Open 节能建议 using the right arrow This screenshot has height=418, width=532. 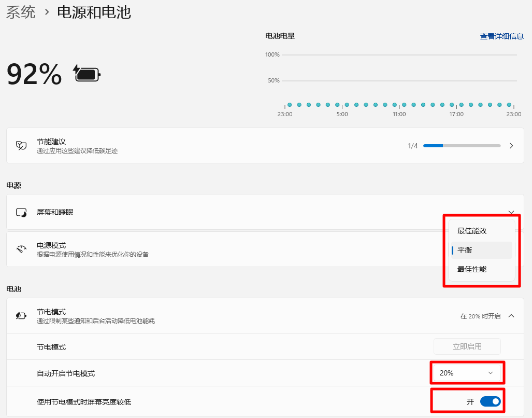[511, 146]
